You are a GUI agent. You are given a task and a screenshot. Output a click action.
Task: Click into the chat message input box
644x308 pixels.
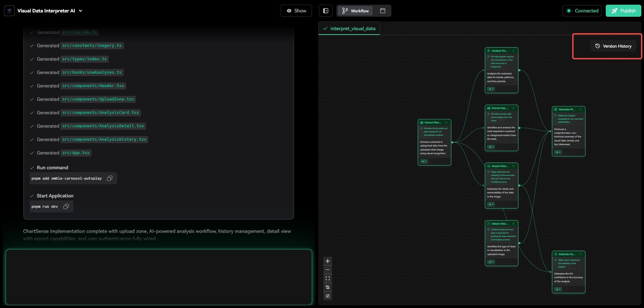(x=159, y=277)
